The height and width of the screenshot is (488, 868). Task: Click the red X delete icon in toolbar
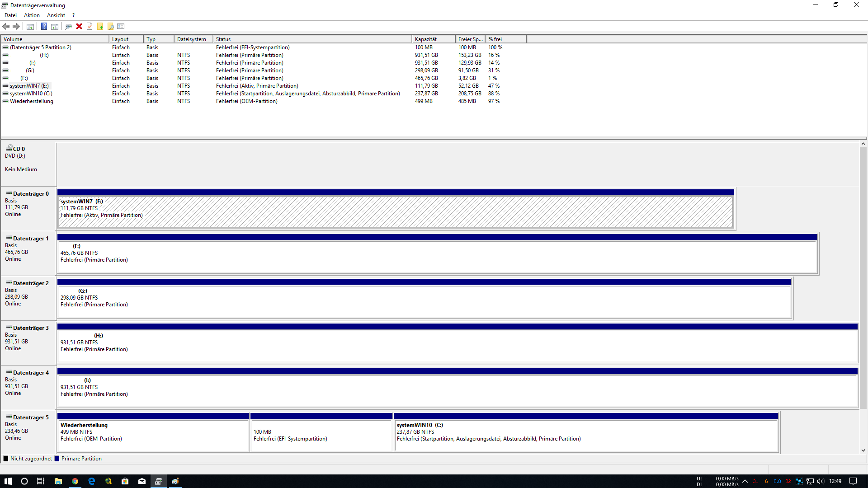[79, 26]
